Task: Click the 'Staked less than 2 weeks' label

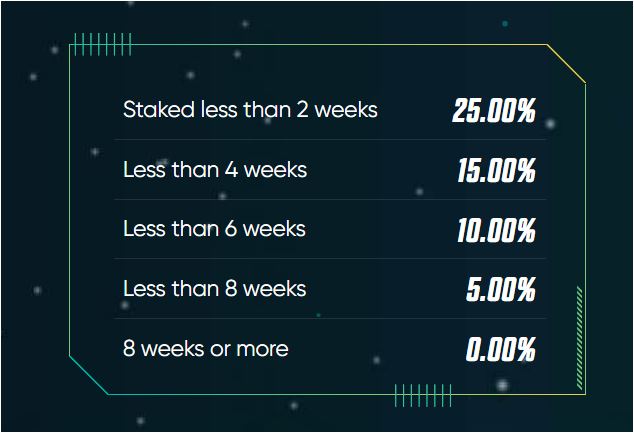Action: coord(250,110)
